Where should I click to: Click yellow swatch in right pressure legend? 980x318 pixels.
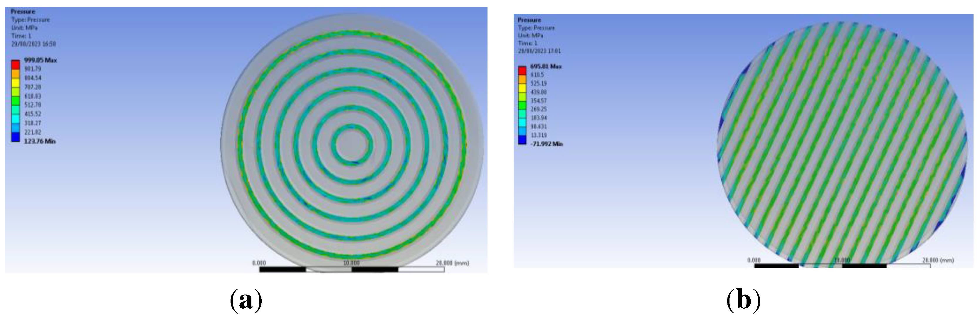click(522, 88)
